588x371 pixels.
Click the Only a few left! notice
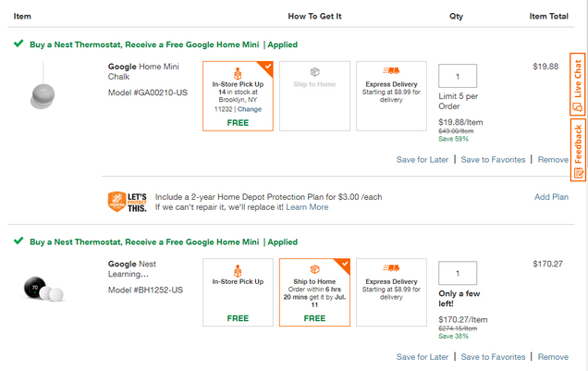459,299
